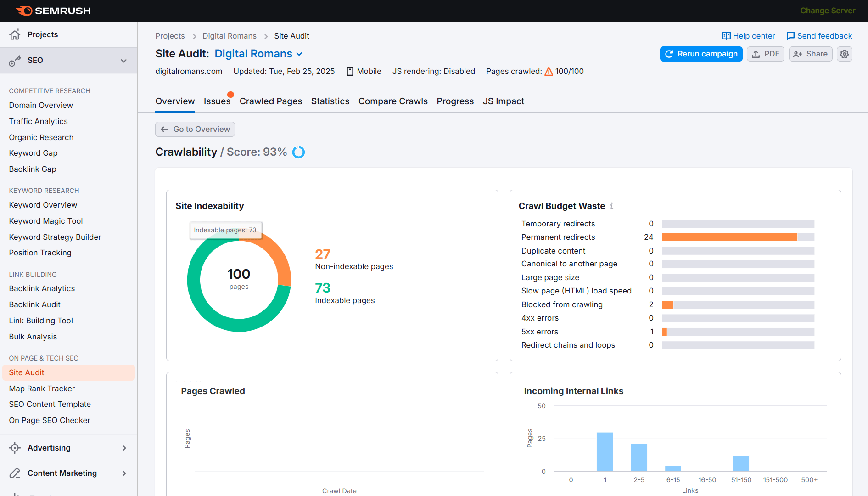The image size is (868, 496).
Task: Click Permanent redirects row label
Action: 558,237
